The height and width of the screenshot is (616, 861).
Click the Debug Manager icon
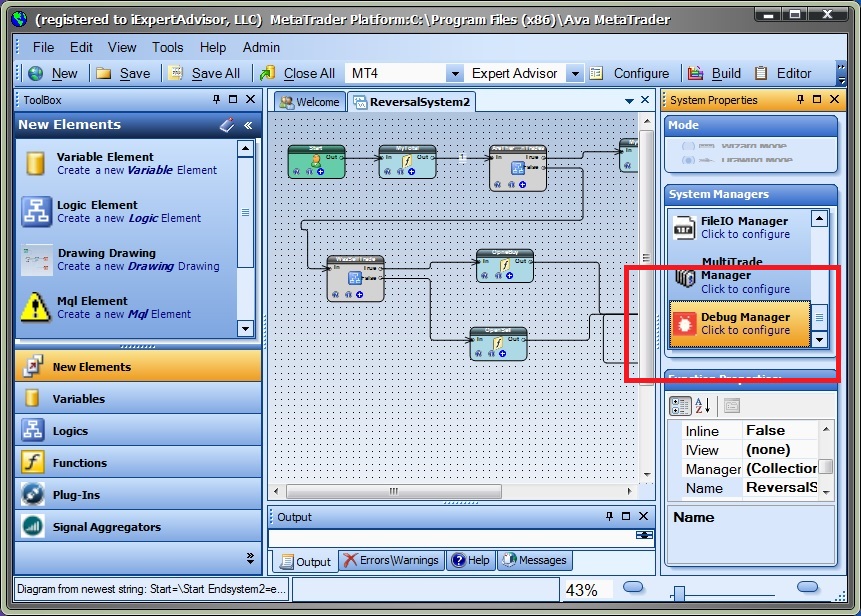(684, 324)
